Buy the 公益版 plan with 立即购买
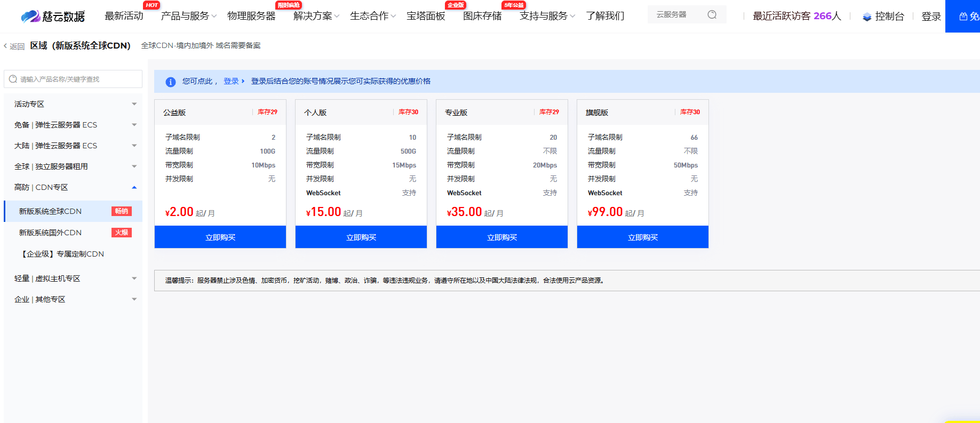 coord(220,237)
